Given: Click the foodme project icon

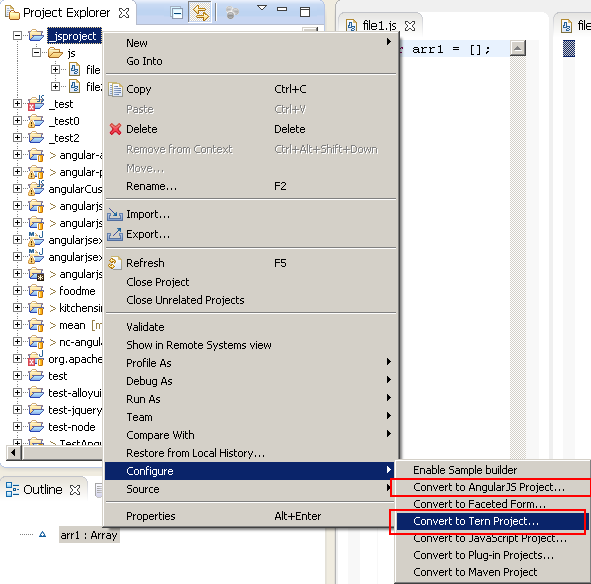Looking at the screenshot, I should 36,291.
